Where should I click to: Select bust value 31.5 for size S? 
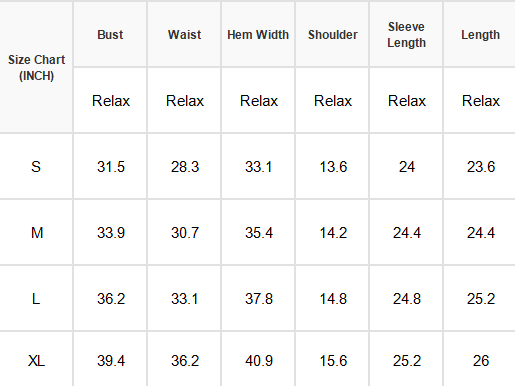(x=111, y=166)
